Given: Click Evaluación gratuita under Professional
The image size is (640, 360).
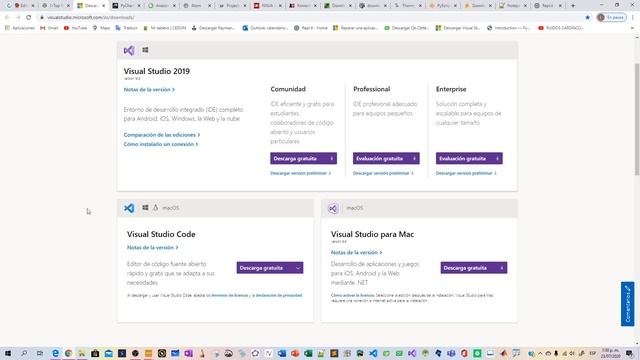Looking at the screenshot, I should (x=386, y=158).
